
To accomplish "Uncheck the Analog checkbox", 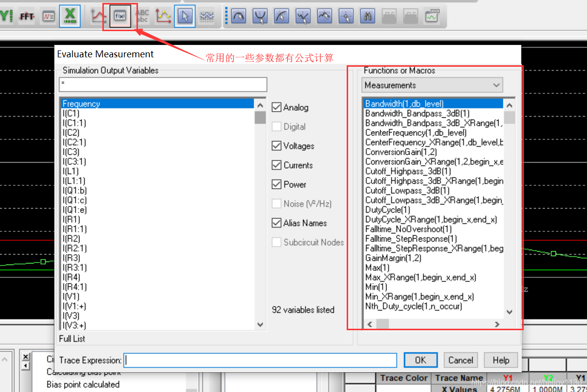I will [x=276, y=107].
